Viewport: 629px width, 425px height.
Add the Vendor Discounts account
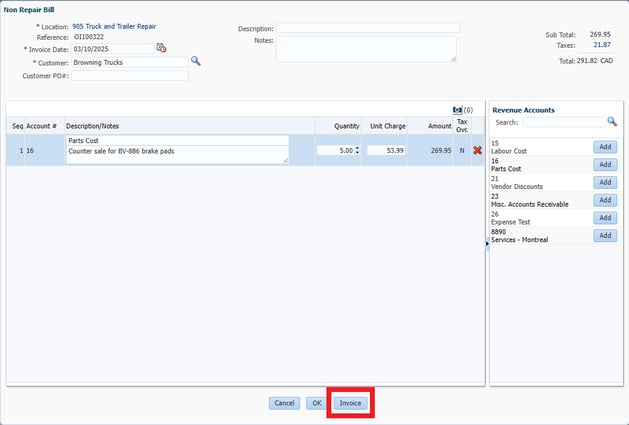pos(604,182)
